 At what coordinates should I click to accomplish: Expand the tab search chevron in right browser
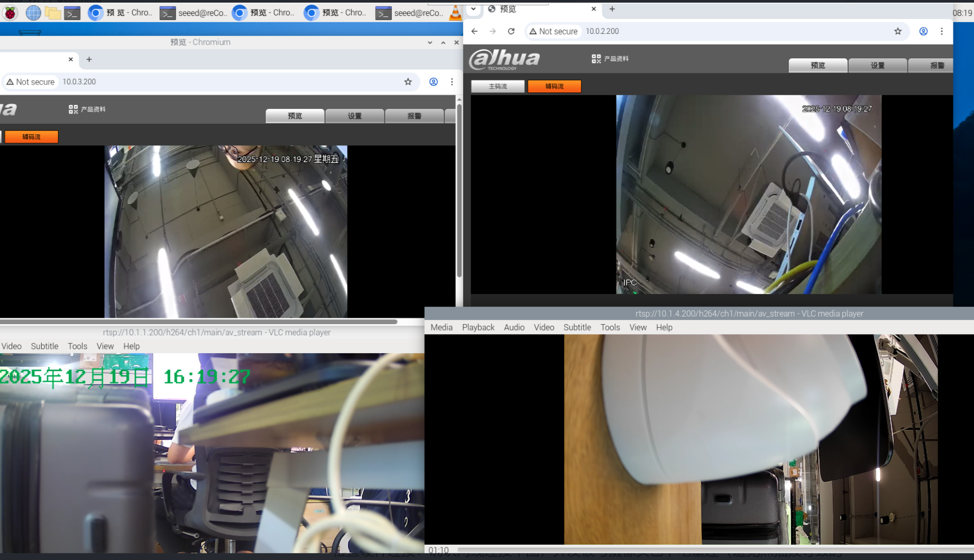[x=473, y=9]
